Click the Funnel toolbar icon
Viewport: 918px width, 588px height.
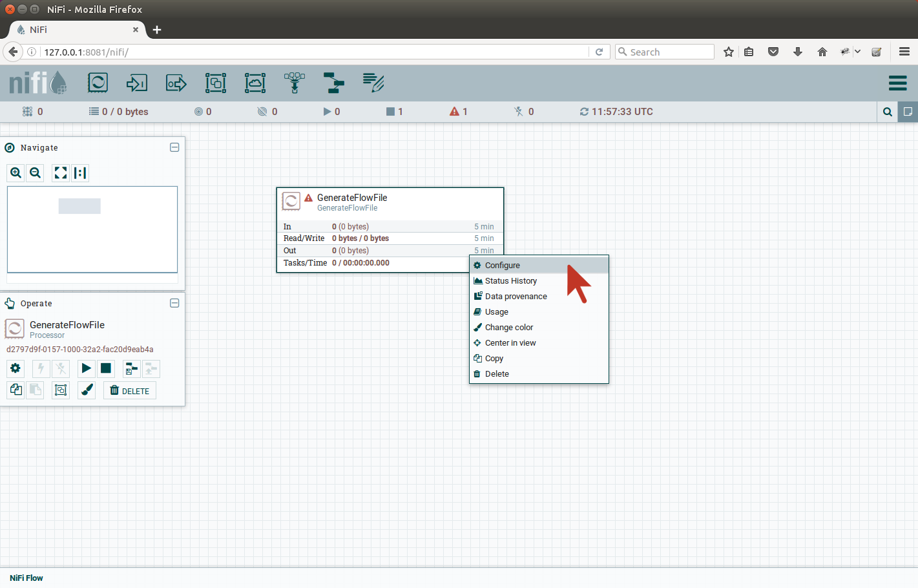pyautogui.click(x=295, y=83)
